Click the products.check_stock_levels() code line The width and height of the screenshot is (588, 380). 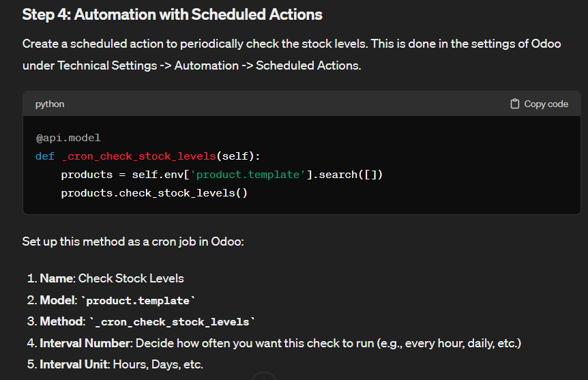point(154,193)
